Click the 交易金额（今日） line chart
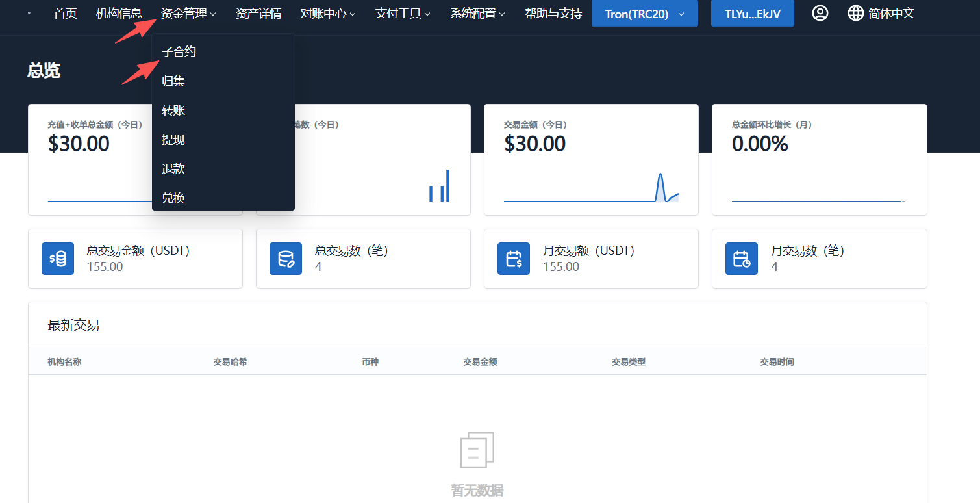 point(591,187)
